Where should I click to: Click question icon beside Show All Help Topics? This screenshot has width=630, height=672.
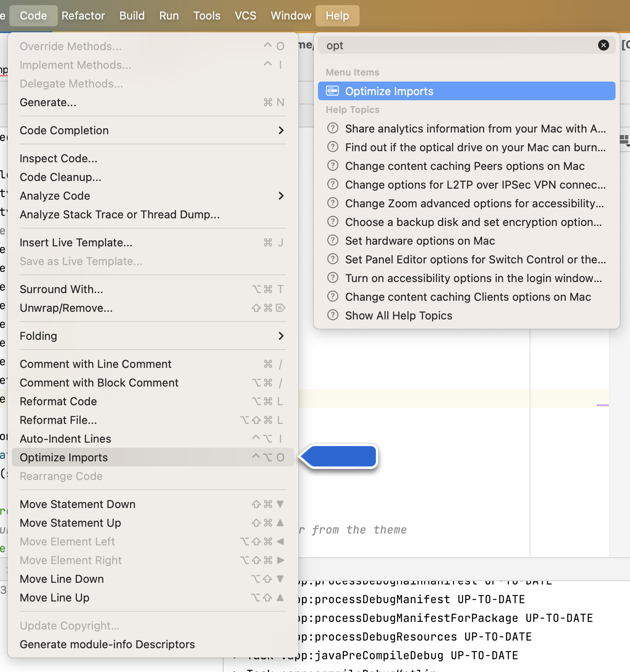[332, 315]
